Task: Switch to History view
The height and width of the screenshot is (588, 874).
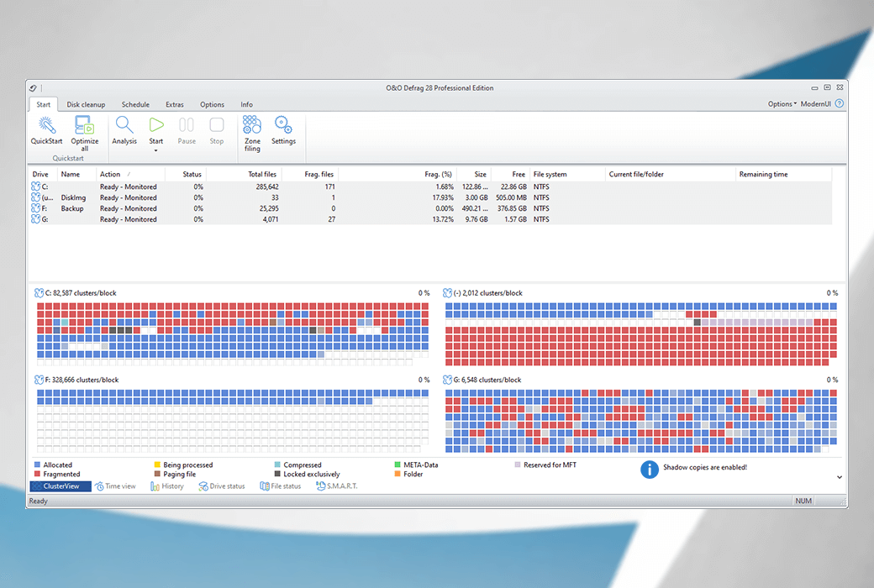Action: pos(167,486)
